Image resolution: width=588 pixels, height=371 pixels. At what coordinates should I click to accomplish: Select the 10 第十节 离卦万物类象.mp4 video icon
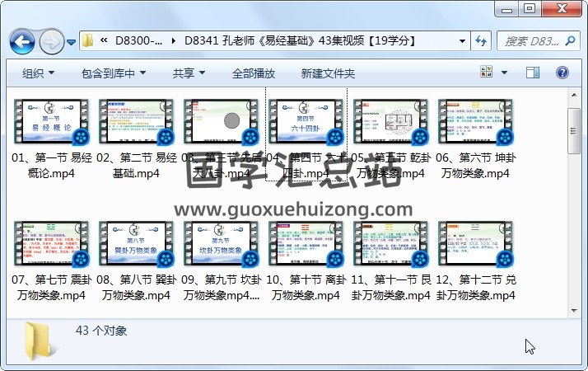(x=301, y=245)
